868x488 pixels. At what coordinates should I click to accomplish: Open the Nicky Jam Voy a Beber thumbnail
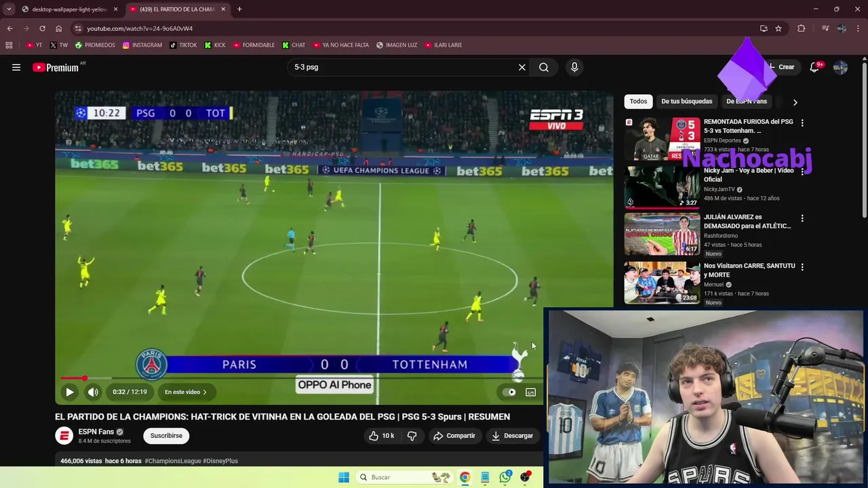pos(662,187)
